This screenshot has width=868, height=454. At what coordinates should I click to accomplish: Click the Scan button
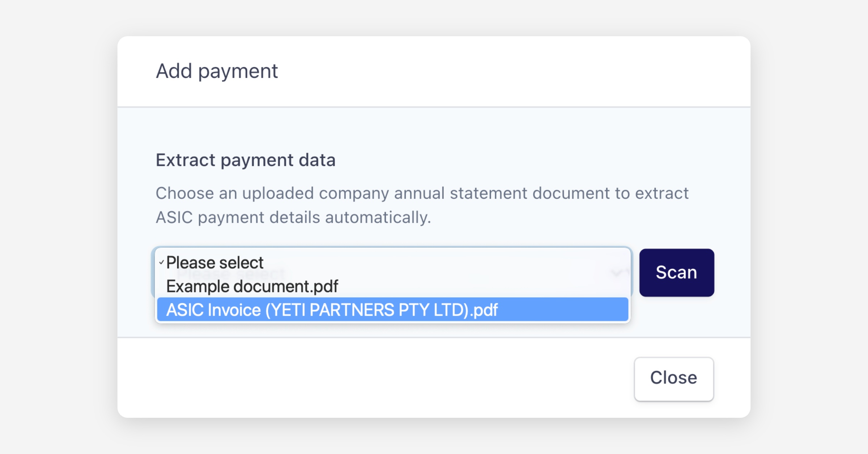click(x=676, y=273)
